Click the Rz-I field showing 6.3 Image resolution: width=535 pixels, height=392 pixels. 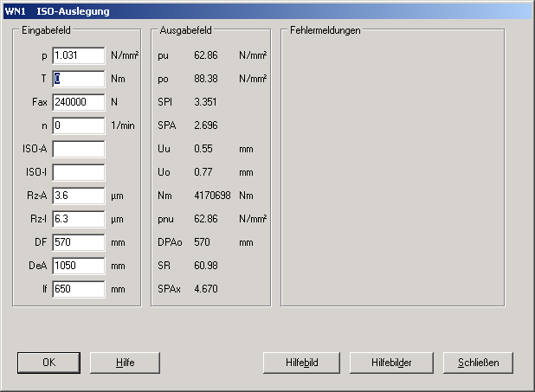click(78, 219)
